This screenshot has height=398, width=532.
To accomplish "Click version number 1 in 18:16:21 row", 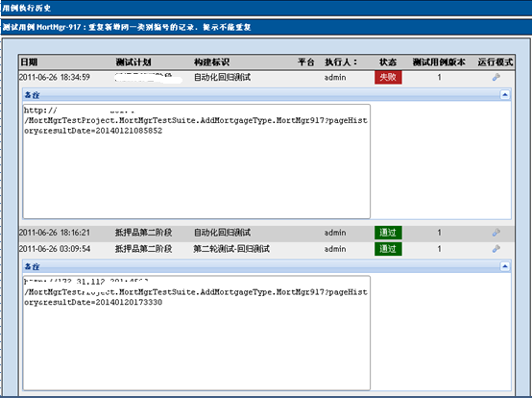I will click(x=439, y=233).
